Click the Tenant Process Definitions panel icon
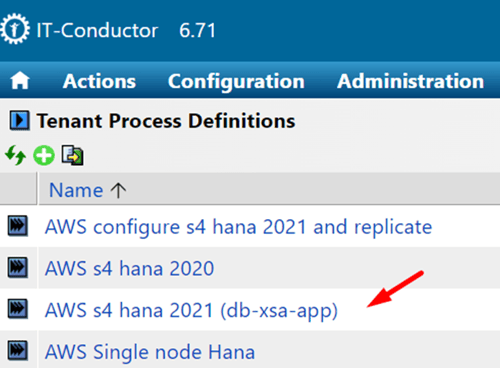The width and height of the screenshot is (500, 368). coord(19,120)
